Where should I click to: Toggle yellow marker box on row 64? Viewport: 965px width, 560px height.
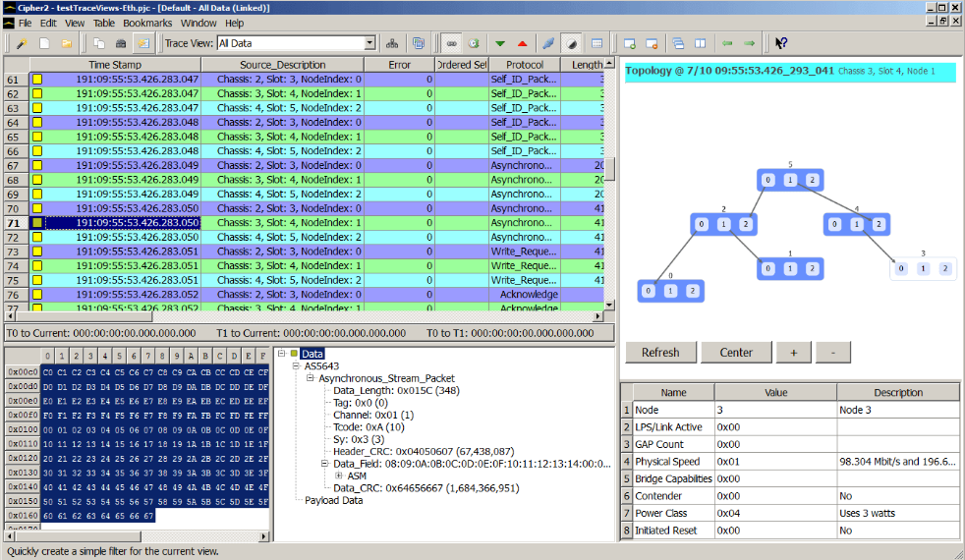37,123
